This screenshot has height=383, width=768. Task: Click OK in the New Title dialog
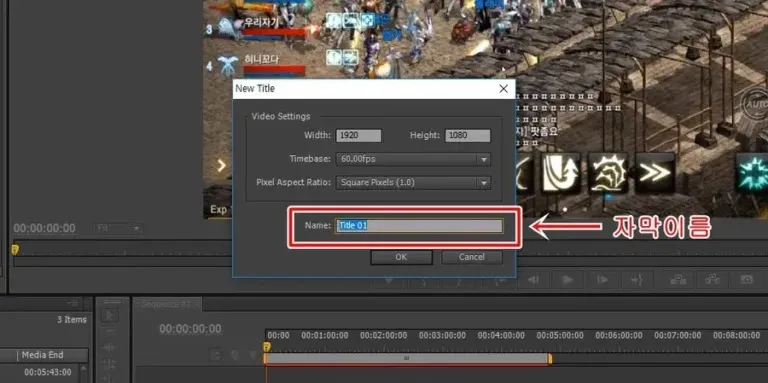[401, 257]
